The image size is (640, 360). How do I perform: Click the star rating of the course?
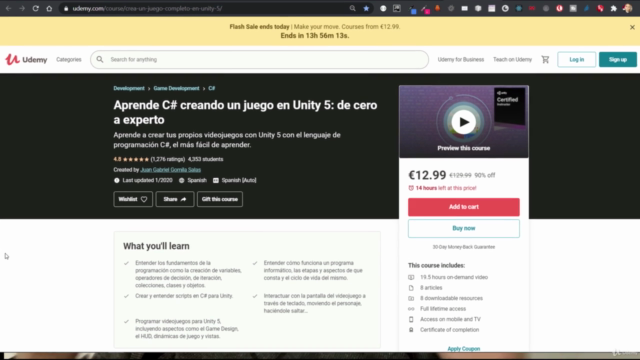(136, 159)
